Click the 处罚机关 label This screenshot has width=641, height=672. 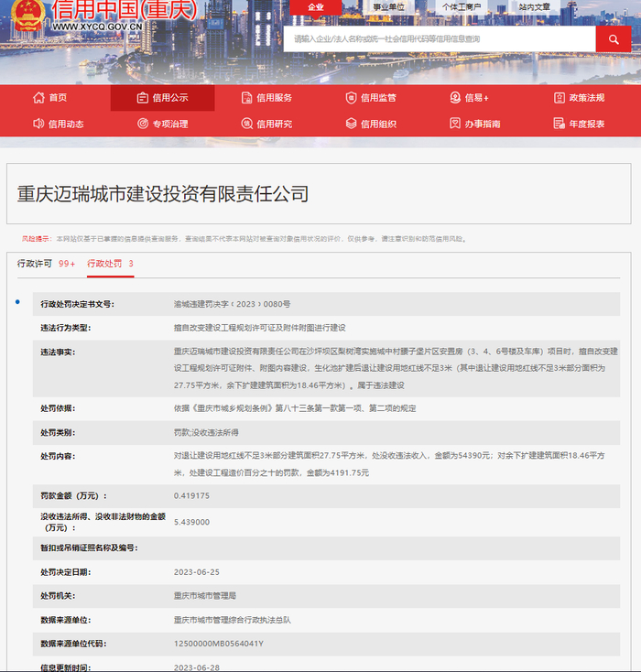[58, 596]
